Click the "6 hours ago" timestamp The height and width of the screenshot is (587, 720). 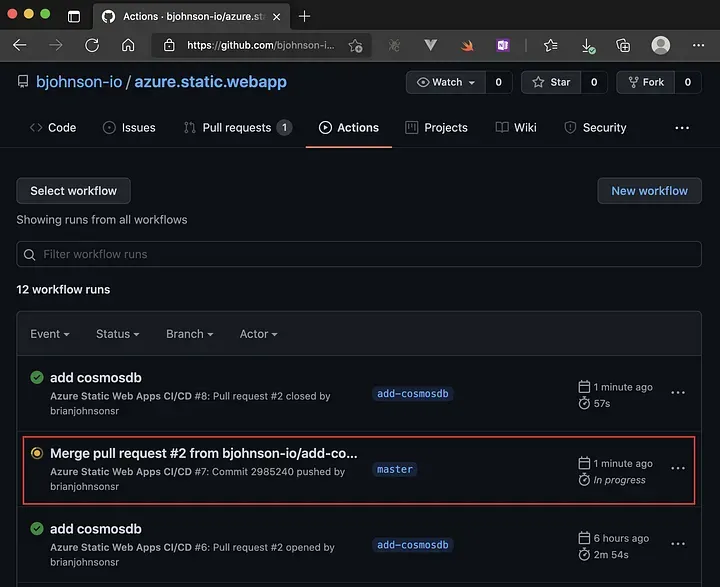click(621, 538)
